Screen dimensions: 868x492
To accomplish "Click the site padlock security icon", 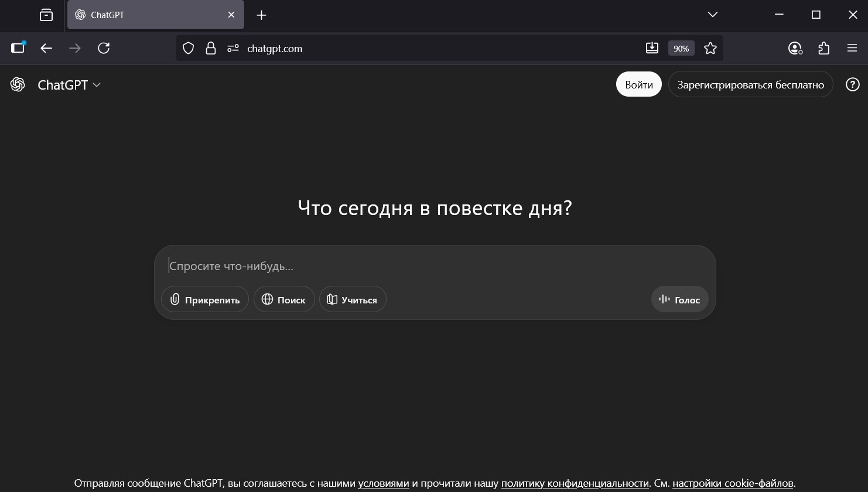I will (211, 49).
